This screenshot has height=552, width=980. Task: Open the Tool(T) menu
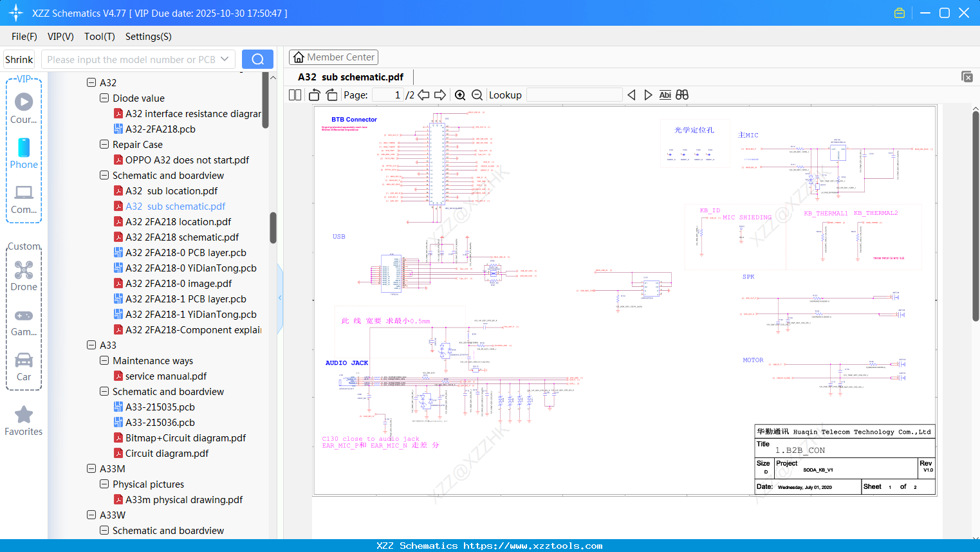pos(99,37)
